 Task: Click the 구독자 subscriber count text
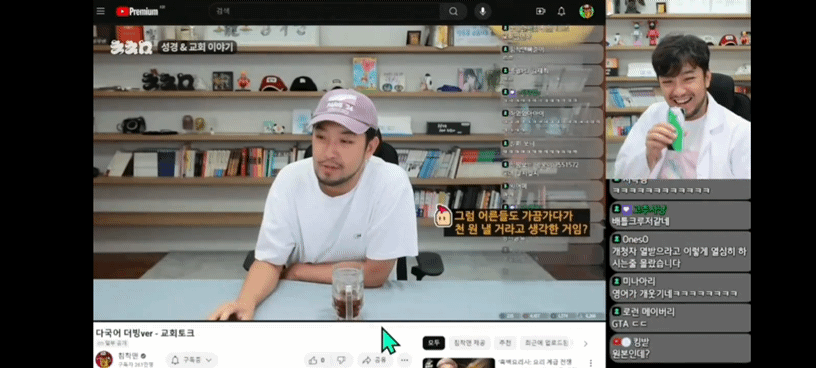tap(135, 364)
